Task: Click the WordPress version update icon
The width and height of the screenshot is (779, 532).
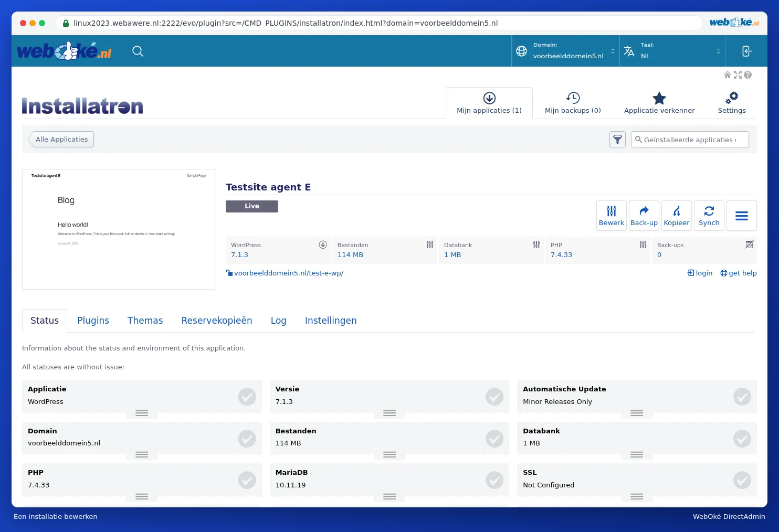Action: pos(323,244)
